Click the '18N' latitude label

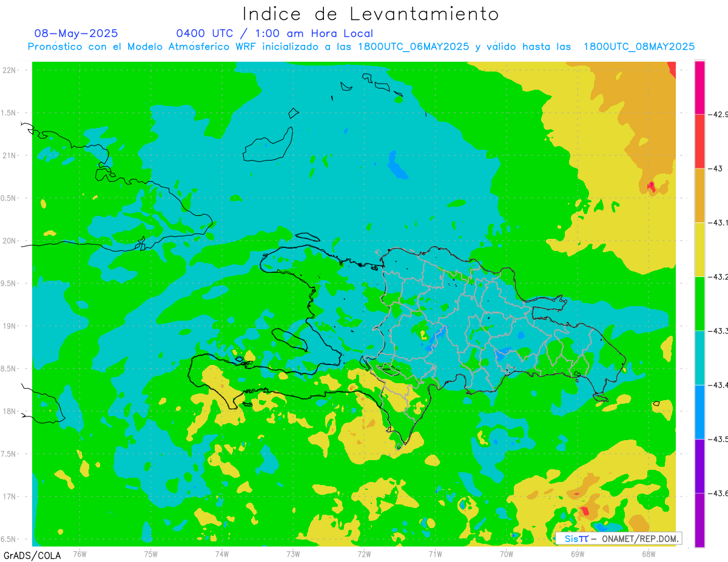8,411
